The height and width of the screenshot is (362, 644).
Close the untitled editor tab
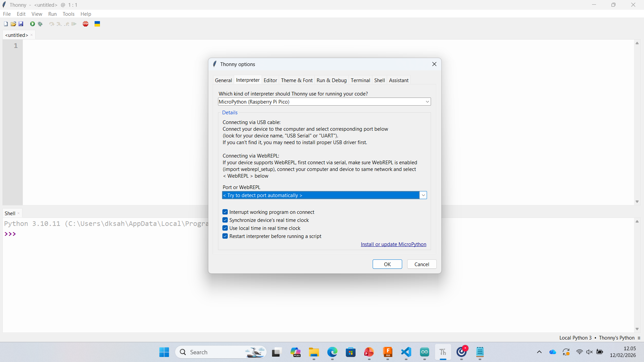(32, 35)
